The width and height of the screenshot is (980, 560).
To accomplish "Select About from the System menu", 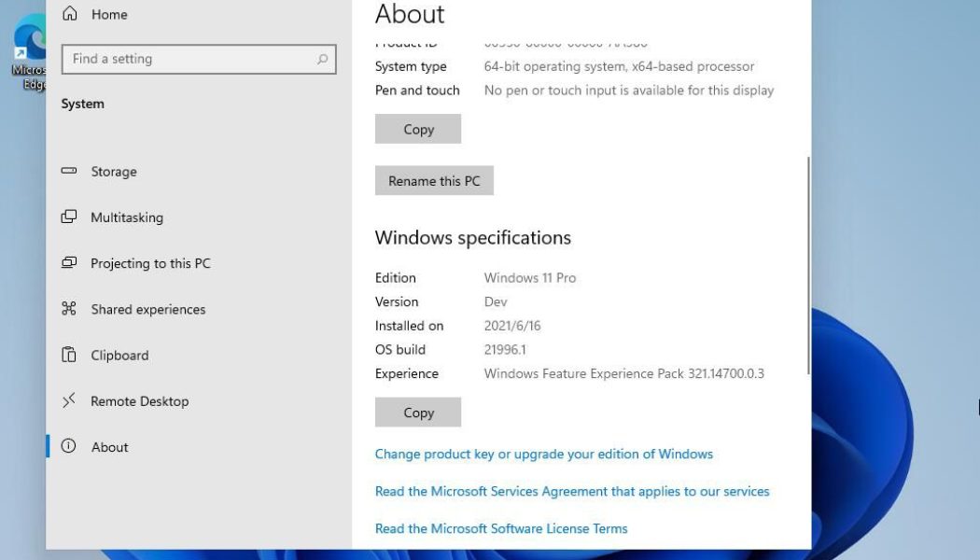I will (x=109, y=446).
